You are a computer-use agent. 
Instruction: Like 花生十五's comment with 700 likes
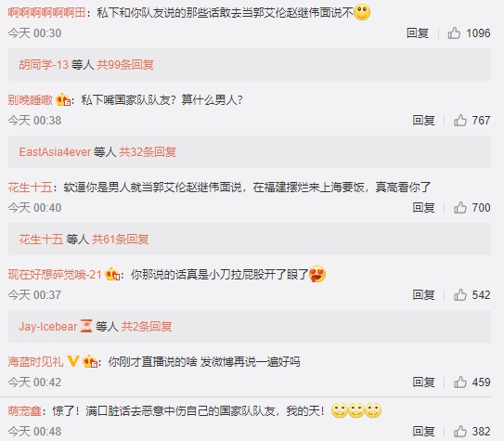pyautogui.click(x=460, y=208)
